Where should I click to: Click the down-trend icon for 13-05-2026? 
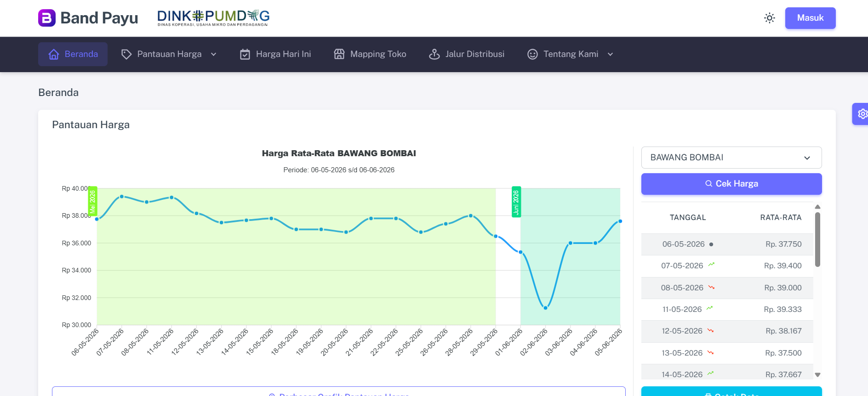[711, 352]
